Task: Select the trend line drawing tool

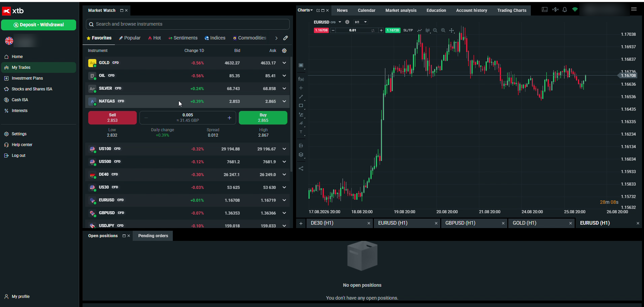Action: pyautogui.click(x=301, y=97)
